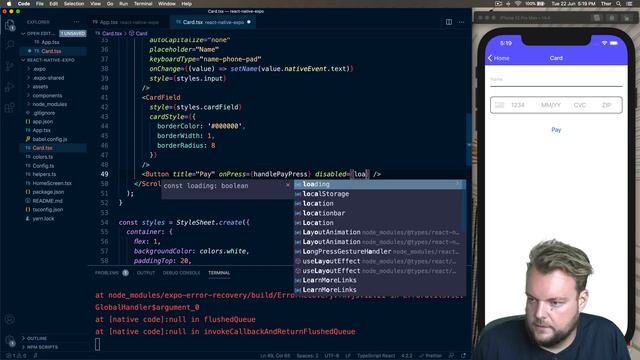The height and width of the screenshot is (360, 640).
Task: Open babel.config.js in the file tree
Action: click(49, 139)
